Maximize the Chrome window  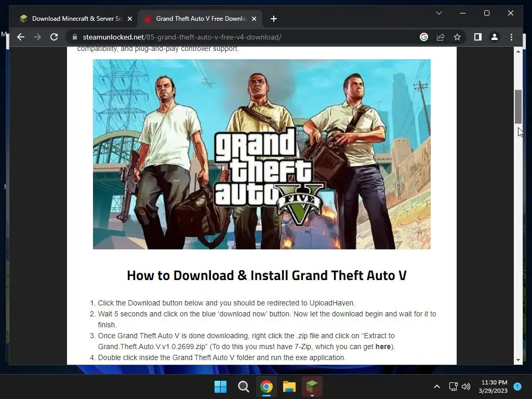[x=486, y=13]
